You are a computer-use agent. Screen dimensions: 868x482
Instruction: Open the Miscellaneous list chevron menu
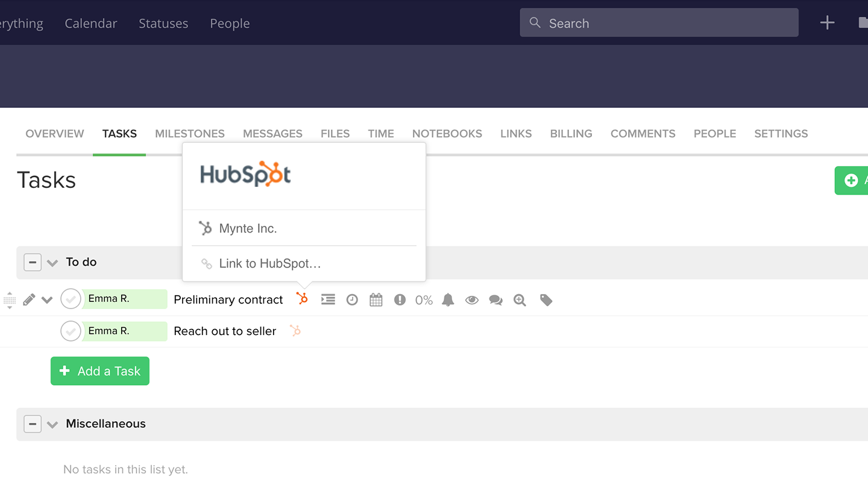point(52,424)
